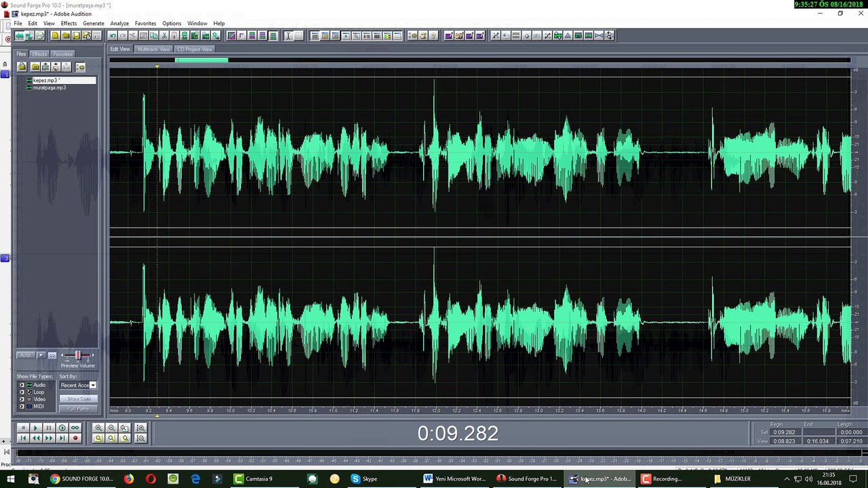Select the Edit View tab
The width and height of the screenshot is (868, 488).
[x=120, y=49]
